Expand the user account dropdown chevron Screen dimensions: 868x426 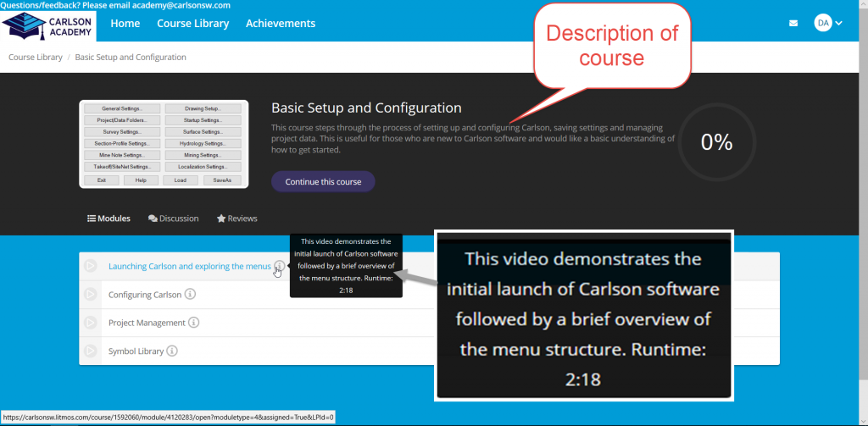[838, 23]
